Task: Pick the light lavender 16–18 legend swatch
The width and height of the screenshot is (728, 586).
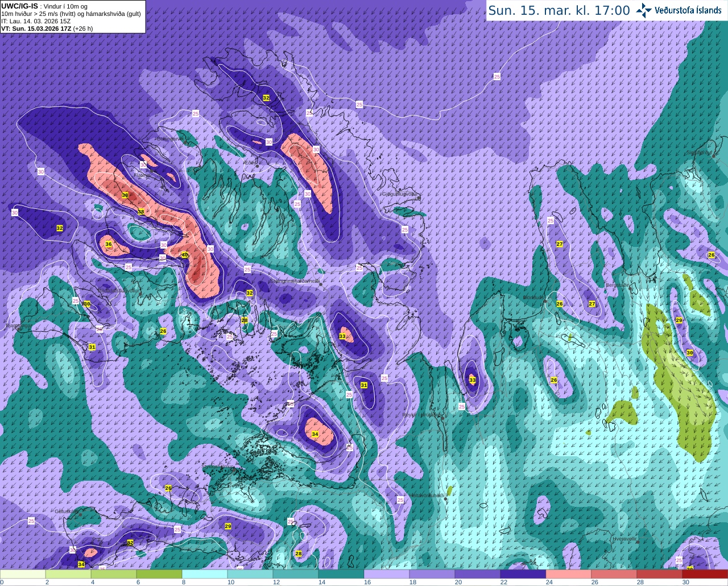Action: click(x=387, y=574)
